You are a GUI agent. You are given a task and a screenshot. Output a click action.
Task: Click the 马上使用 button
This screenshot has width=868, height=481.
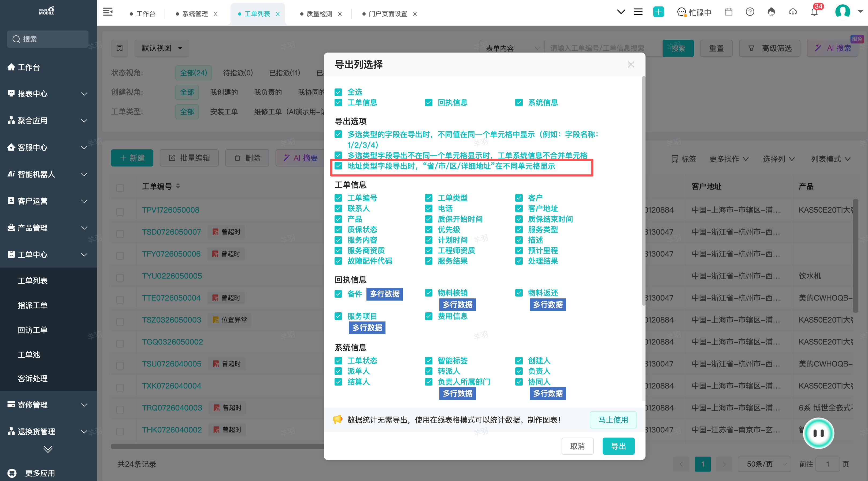pyautogui.click(x=613, y=420)
